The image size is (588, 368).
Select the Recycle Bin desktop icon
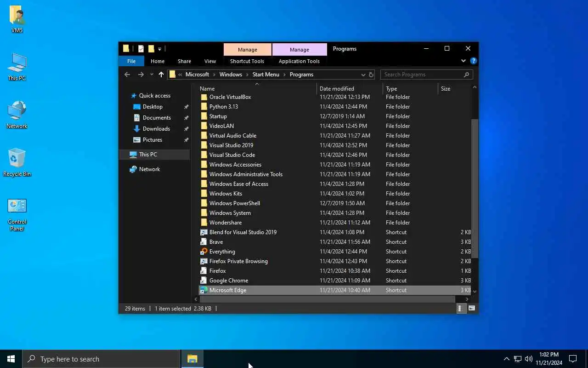[17, 162]
